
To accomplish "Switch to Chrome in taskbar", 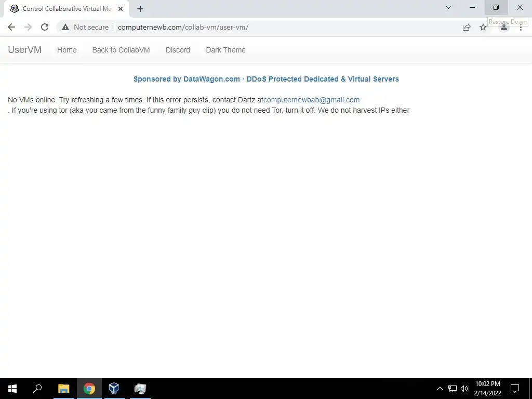I will (x=89, y=389).
